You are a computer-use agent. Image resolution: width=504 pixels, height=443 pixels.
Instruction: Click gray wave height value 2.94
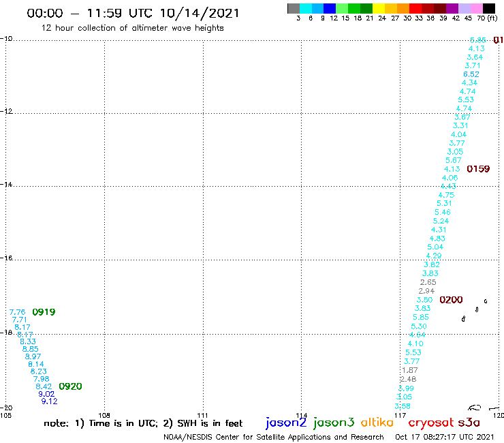point(426,291)
